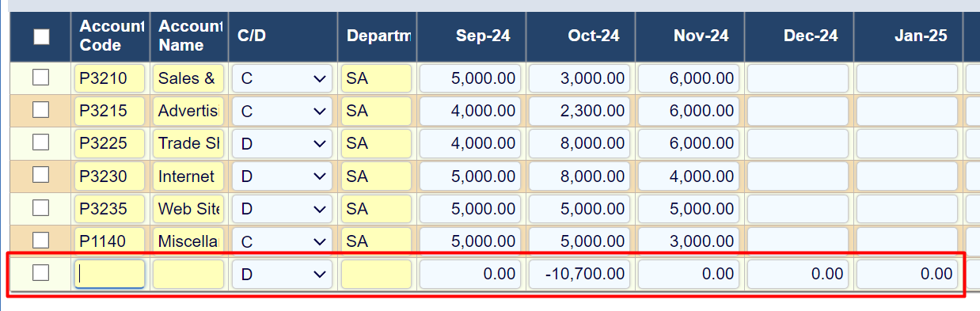This screenshot has width=980, height=311.
Task: Open C/D dropdown in the new blank row
Action: pyautogui.click(x=283, y=274)
